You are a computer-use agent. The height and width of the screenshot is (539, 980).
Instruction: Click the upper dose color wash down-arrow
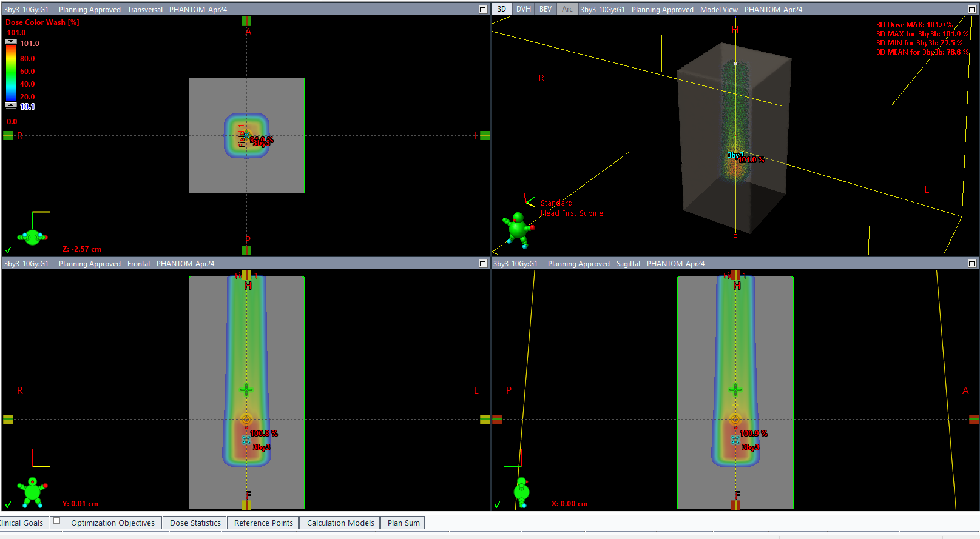[x=11, y=42]
